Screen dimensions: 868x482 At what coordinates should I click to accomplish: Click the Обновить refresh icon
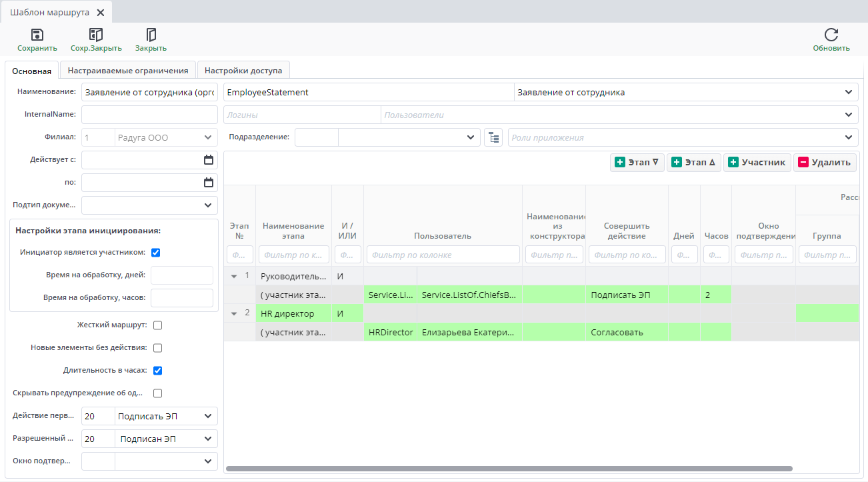tap(831, 35)
